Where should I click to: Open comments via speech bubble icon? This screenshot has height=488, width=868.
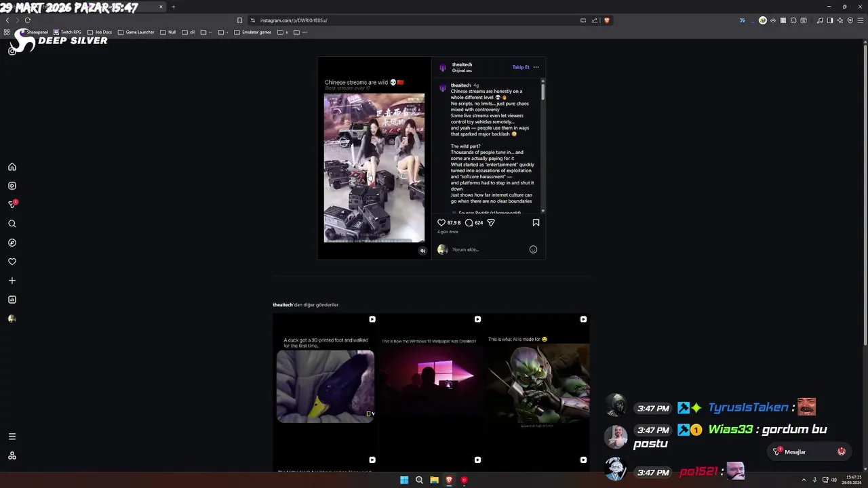coord(469,222)
